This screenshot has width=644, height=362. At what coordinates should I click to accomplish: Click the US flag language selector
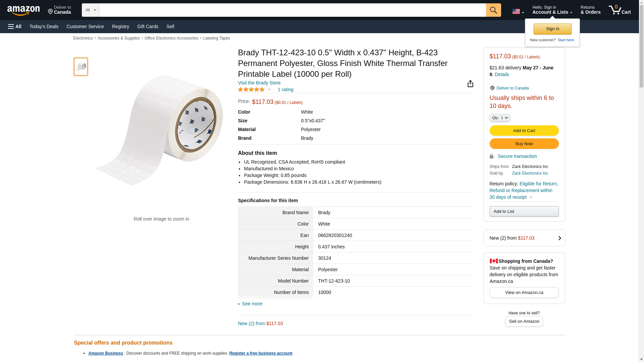(x=518, y=11)
